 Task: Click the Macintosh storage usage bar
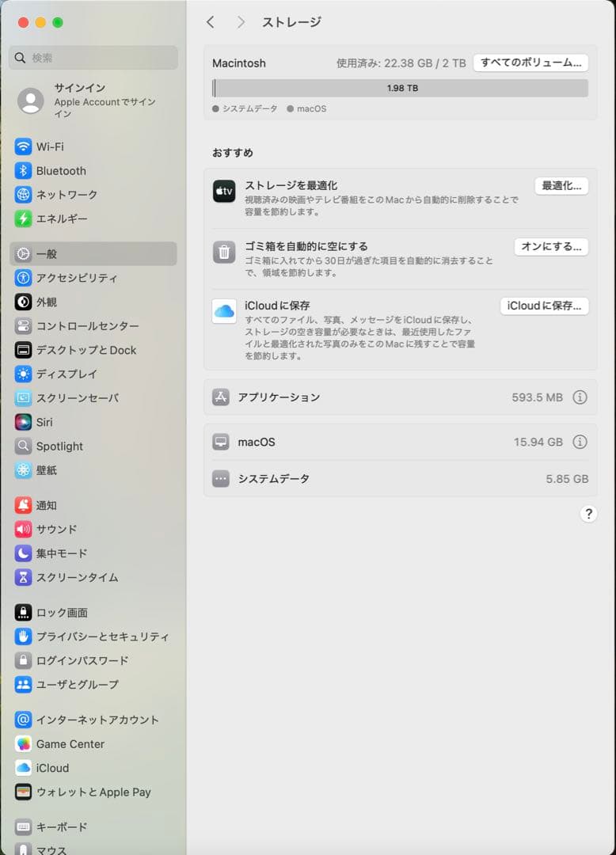pos(400,89)
